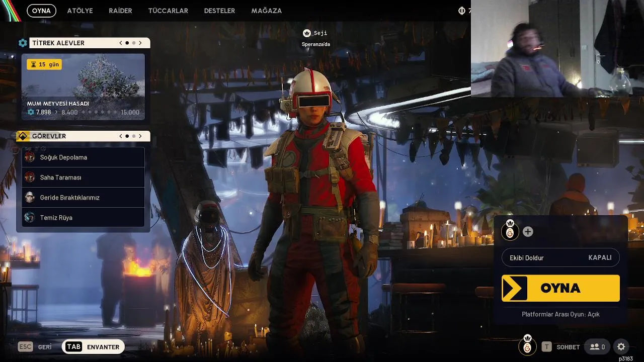Open the Mum Meyvesi Hasadı event card
Screen dimensions: 644x362
click(83, 87)
